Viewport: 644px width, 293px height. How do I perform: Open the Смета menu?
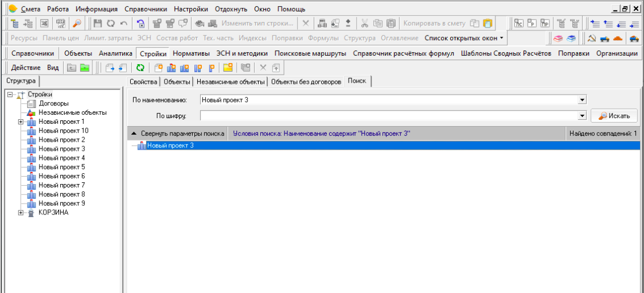click(30, 9)
